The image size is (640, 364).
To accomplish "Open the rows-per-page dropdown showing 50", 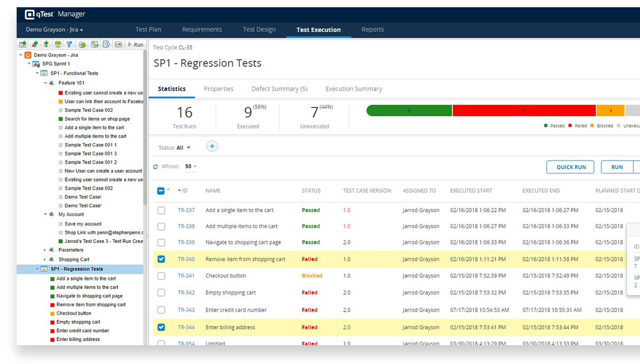I will coord(191,166).
